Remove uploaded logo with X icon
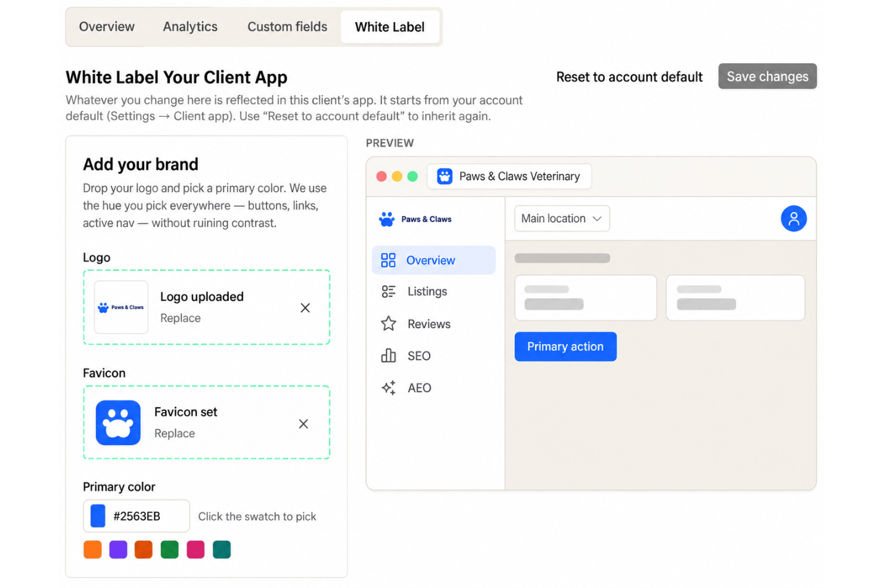The image size is (882, 588). click(305, 308)
